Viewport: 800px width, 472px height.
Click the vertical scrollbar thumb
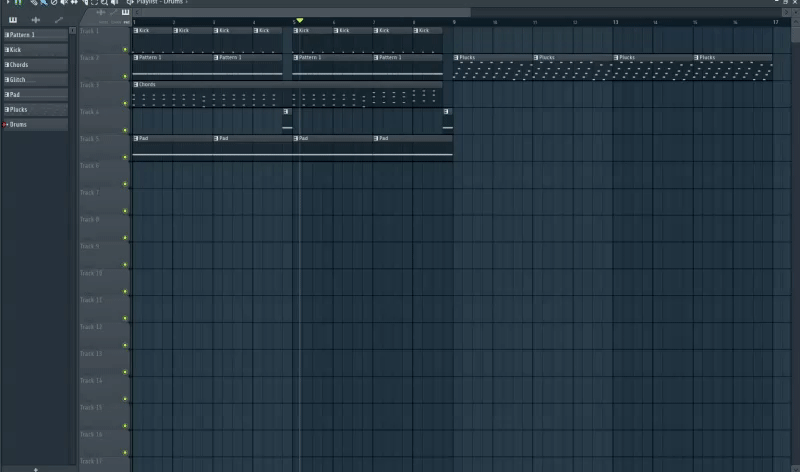(795, 34)
